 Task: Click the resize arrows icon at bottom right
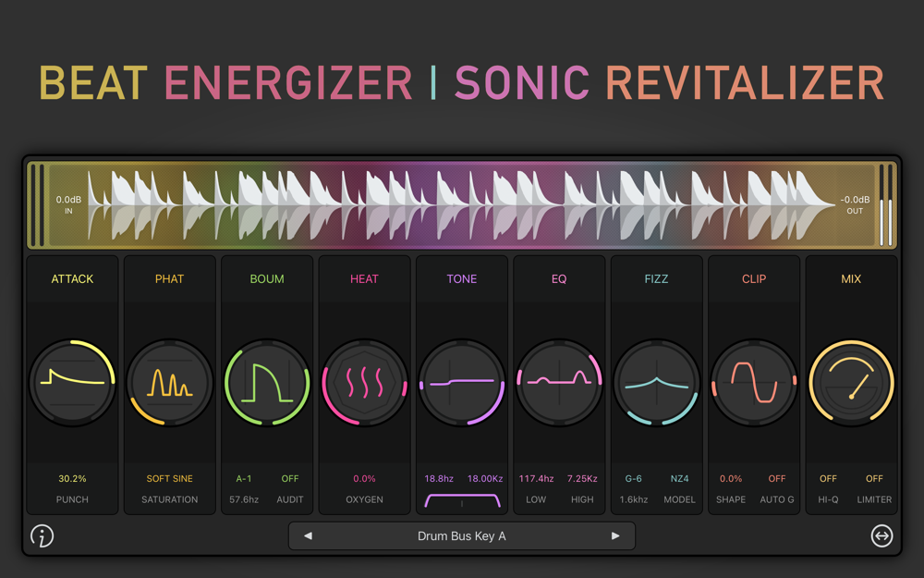tap(881, 536)
